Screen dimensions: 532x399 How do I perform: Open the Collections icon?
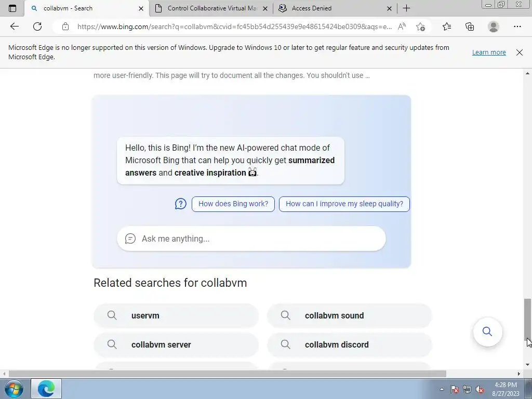(x=470, y=26)
